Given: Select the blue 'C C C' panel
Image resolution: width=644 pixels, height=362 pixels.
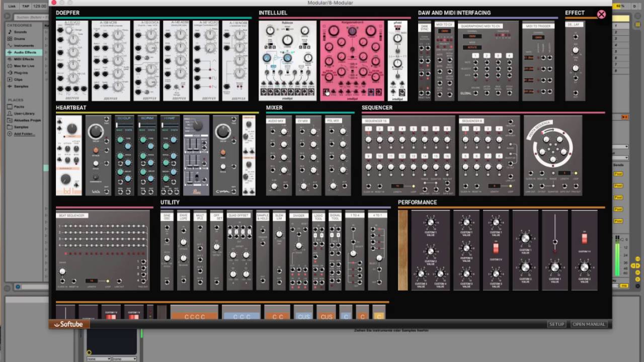Looking at the screenshot, I should [242, 313].
